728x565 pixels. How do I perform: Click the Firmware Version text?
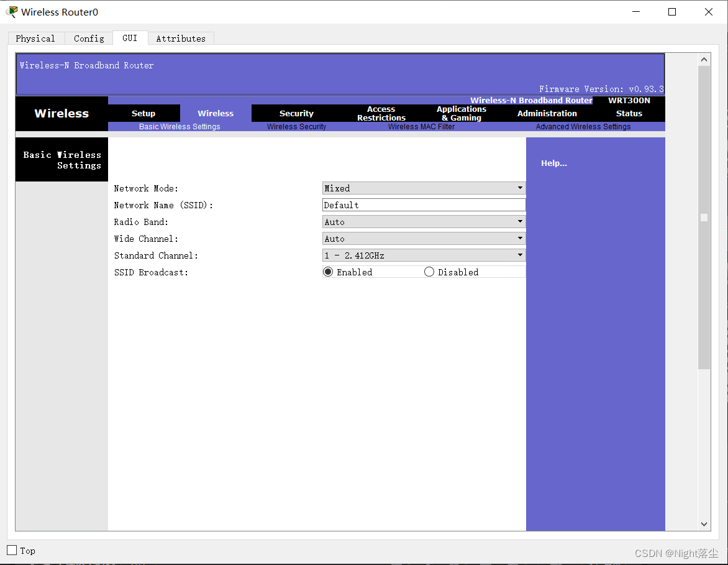click(601, 89)
